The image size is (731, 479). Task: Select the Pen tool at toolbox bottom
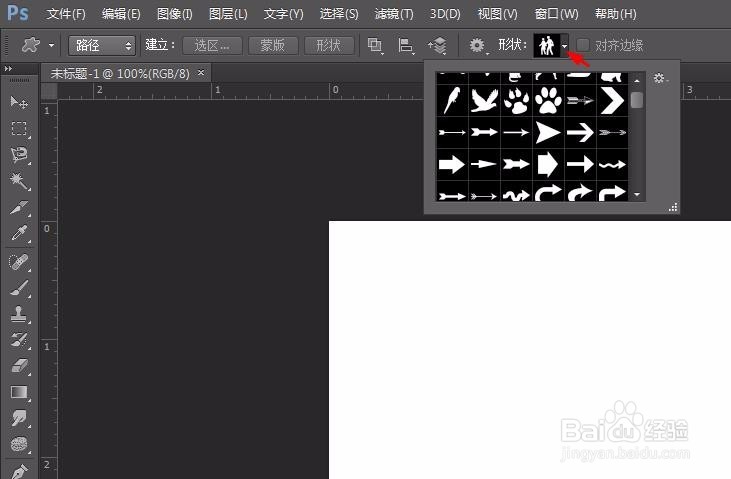[x=19, y=471]
